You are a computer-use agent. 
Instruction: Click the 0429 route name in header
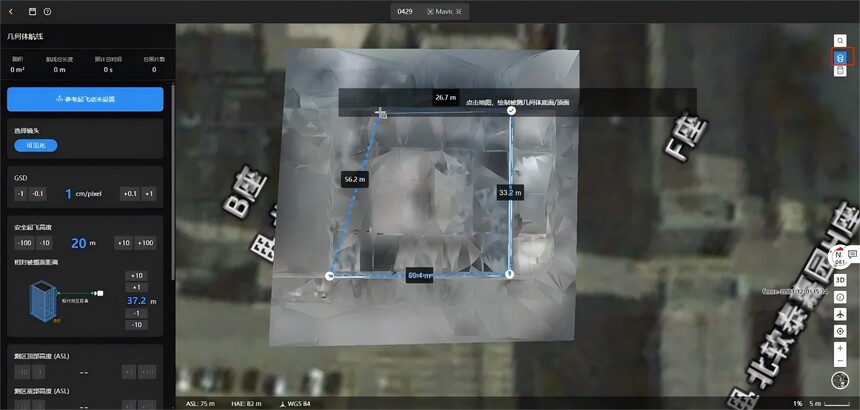click(x=405, y=12)
